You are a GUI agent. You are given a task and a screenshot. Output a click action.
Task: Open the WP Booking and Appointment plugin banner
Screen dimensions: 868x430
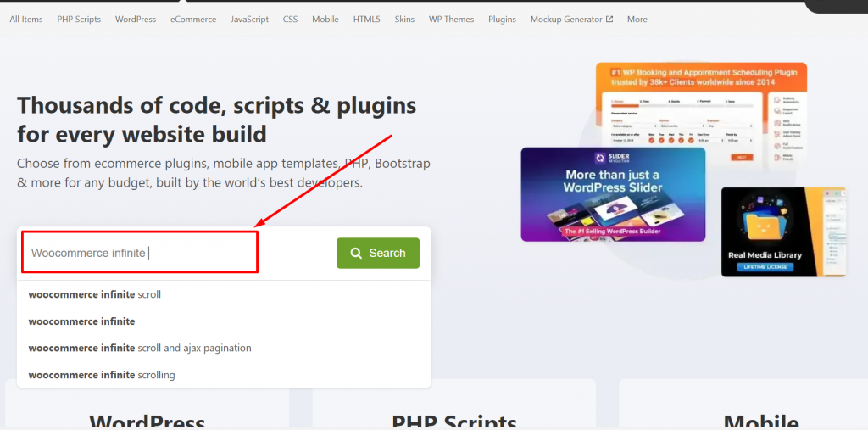pyautogui.click(x=701, y=105)
